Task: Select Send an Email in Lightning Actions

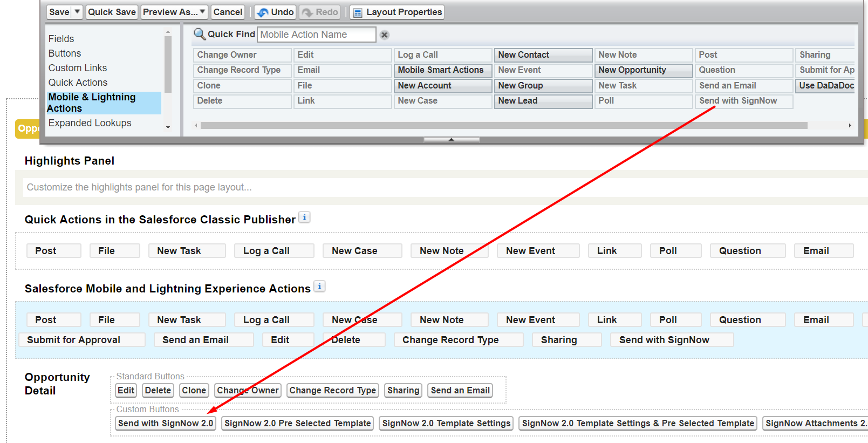Action: click(x=203, y=340)
